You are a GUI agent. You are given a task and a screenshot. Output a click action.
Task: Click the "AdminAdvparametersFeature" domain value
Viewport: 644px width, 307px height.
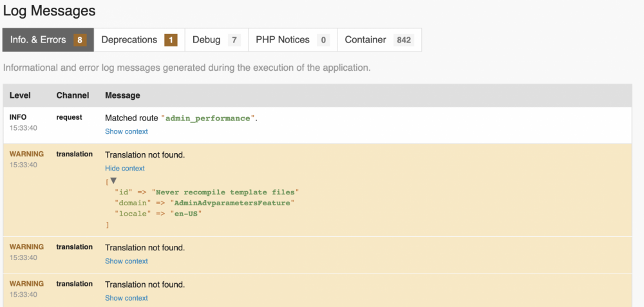[232, 203]
